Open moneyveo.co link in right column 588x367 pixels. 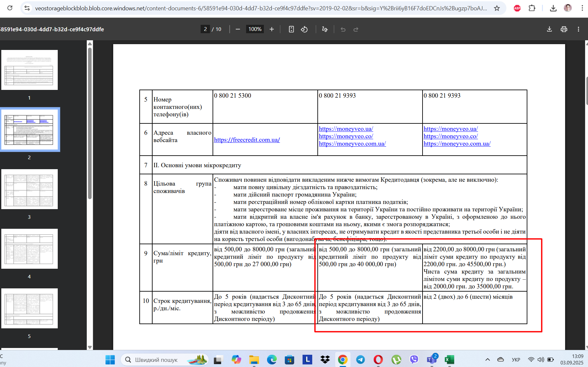click(x=451, y=136)
